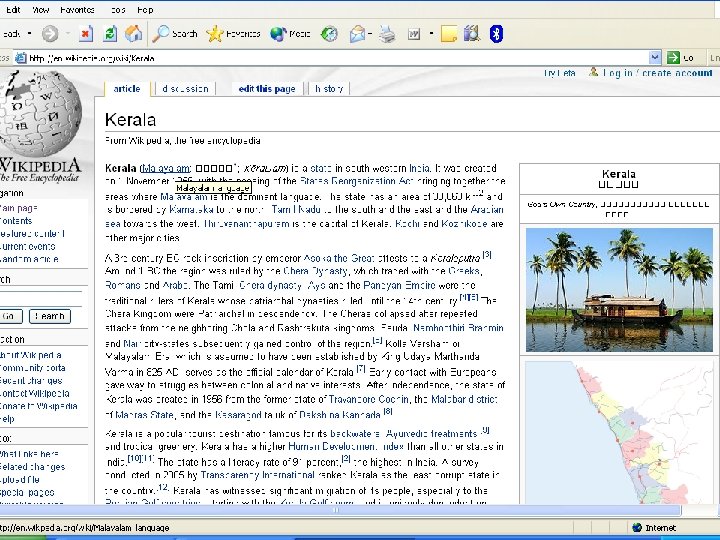
Task: Open the edit this page tab
Action: [266, 89]
